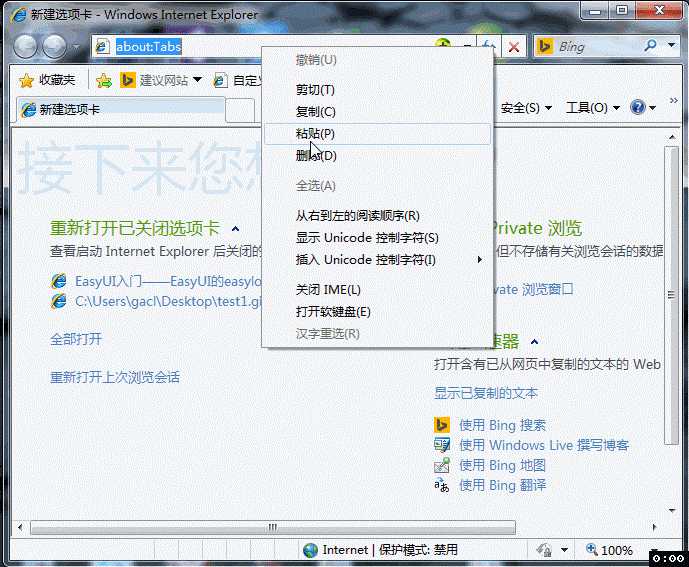Collapse the accelerator section chevron

click(x=534, y=342)
